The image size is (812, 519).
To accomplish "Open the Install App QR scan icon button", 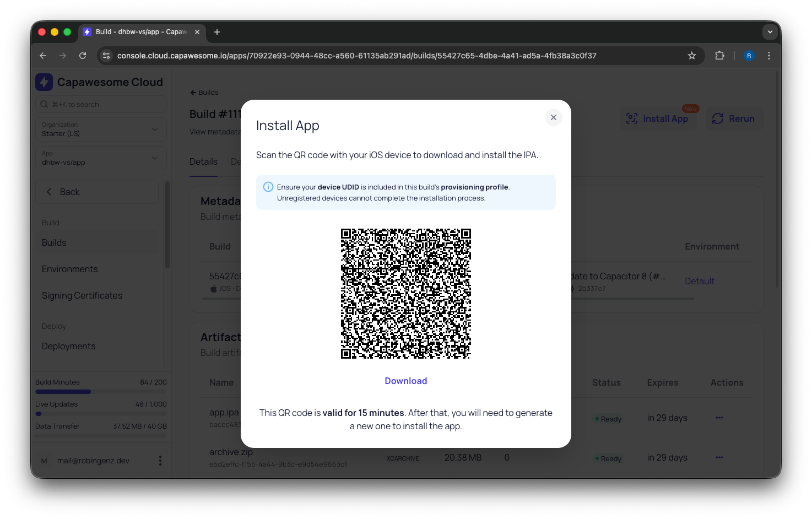I will pos(631,118).
